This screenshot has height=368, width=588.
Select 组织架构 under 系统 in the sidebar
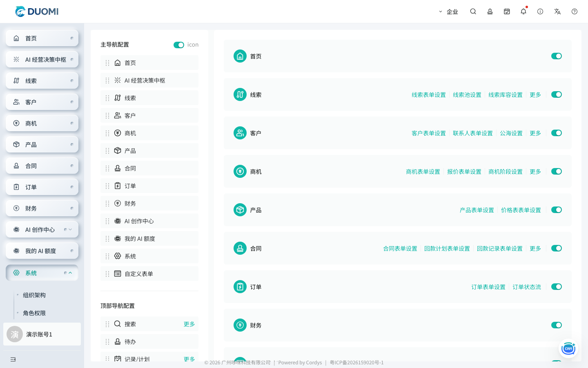(34, 295)
